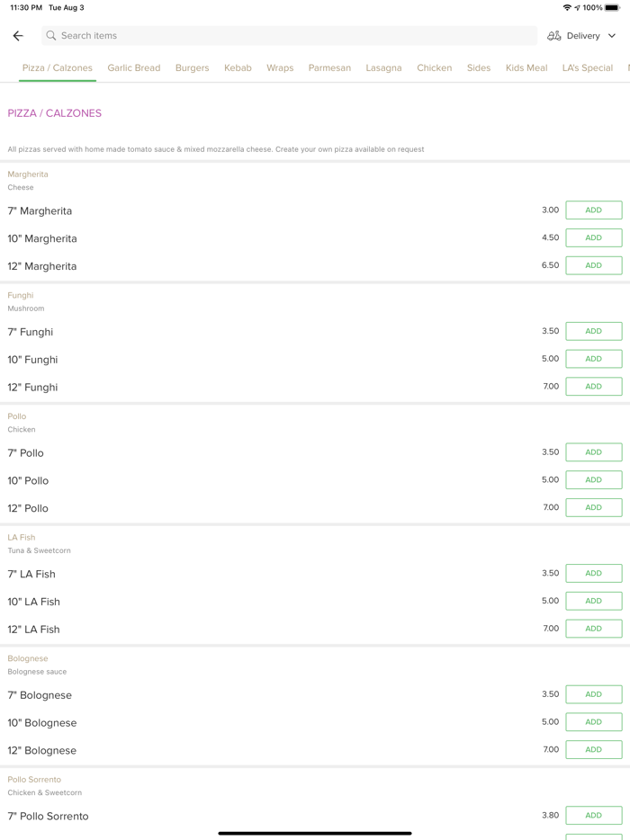Image resolution: width=630 pixels, height=840 pixels.
Task: Open the LA's Special tab
Action: click(x=587, y=68)
